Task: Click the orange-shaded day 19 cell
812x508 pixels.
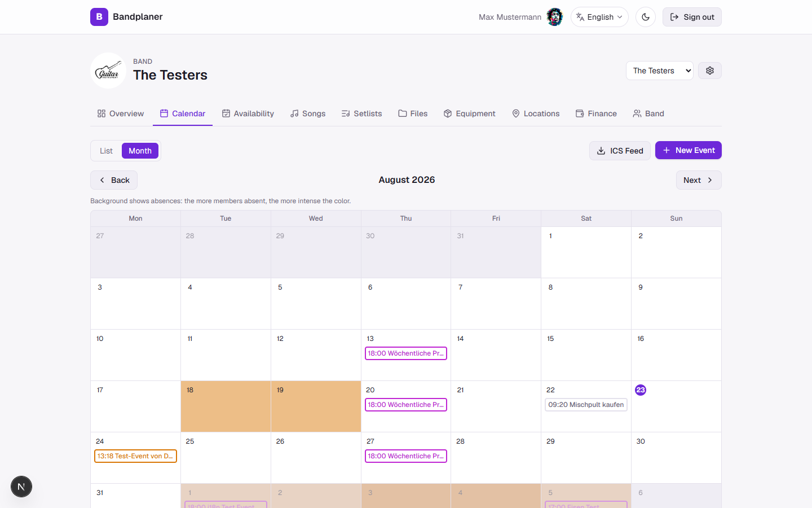Action: 316,406
